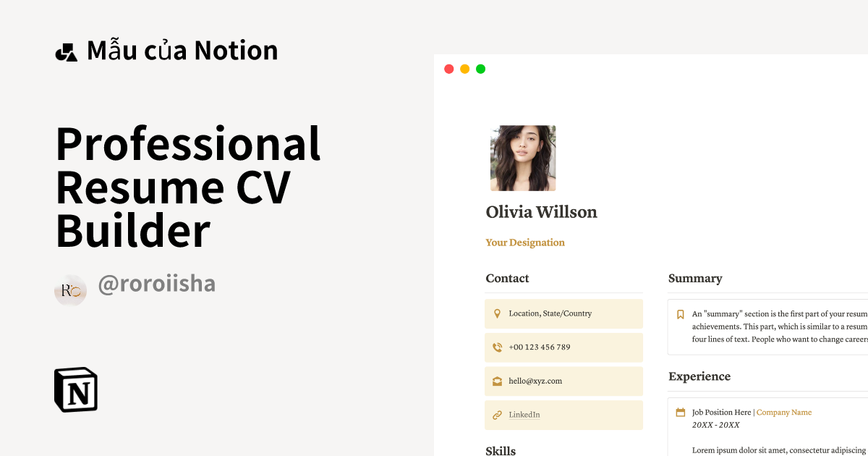Click the Notion N logo icon
Viewport: 868px width, 456px height.
(x=76, y=389)
